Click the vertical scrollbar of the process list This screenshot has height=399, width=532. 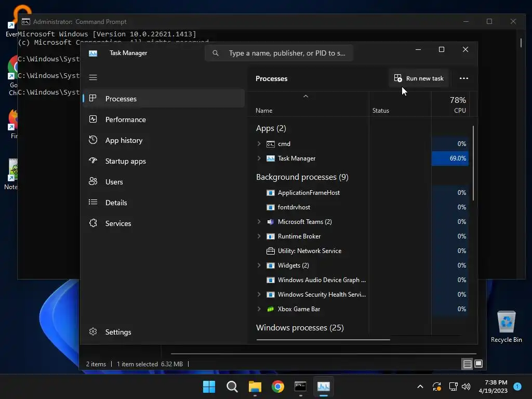473,163
